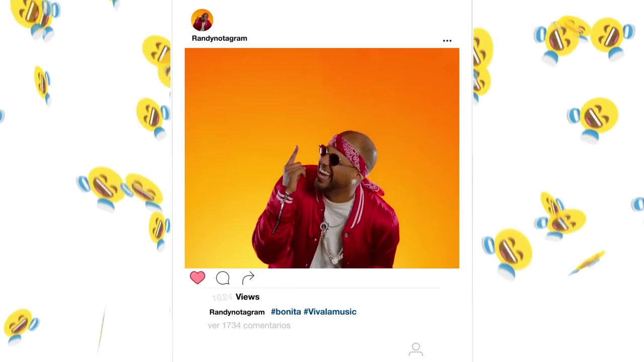Visit Randynotagram profile from the header name

(219, 38)
